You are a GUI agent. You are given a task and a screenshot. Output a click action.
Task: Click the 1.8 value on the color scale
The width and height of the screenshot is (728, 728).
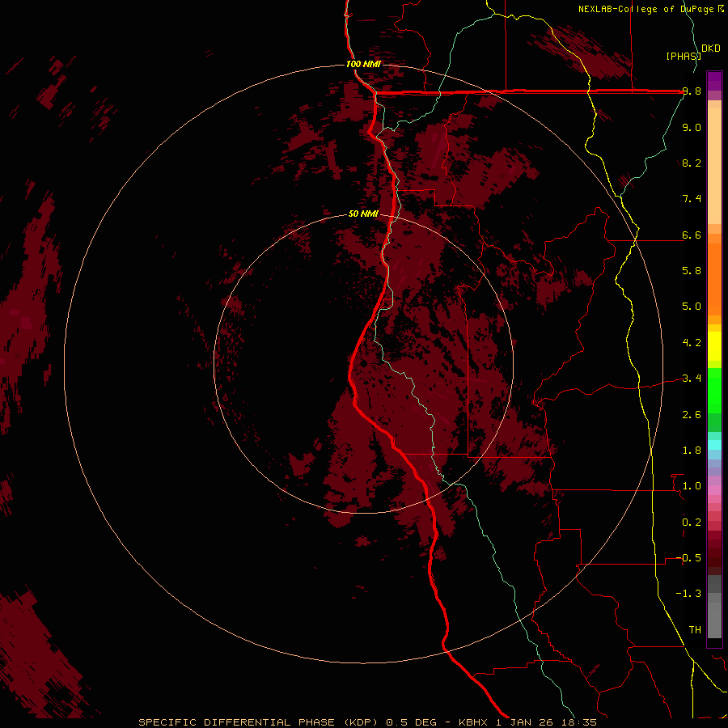pos(692,451)
